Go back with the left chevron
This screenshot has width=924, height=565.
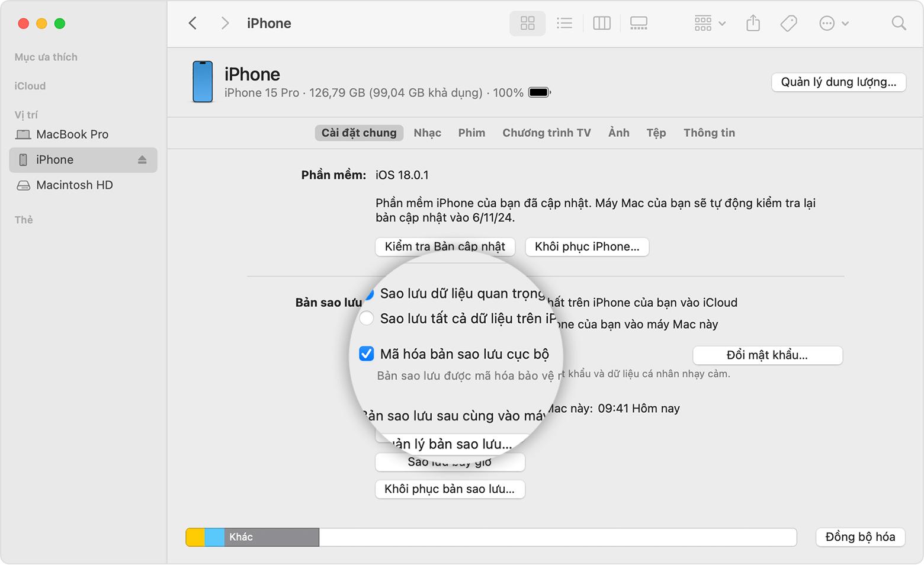point(192,23)
